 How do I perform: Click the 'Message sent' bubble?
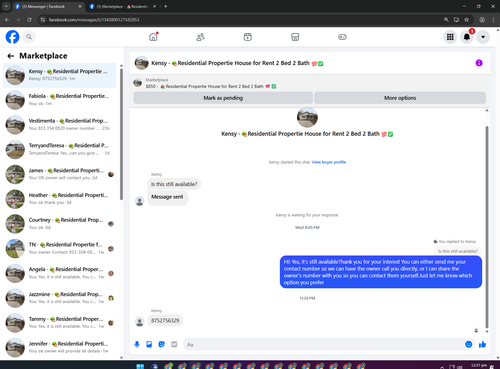point(167,197)
